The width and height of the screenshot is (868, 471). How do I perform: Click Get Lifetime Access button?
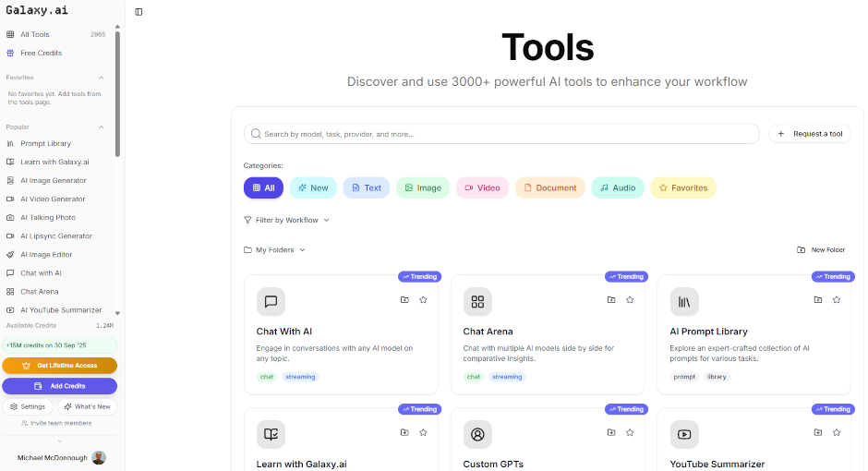tap(60, 366)
